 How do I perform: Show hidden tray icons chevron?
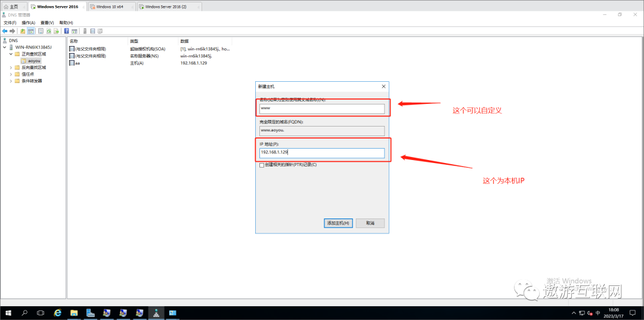pos(574,313)
